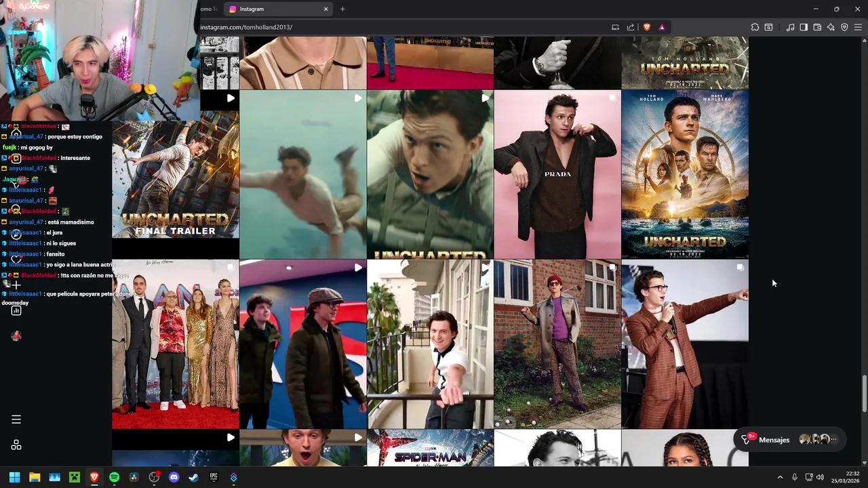Open the Mensajes messages button
This screenshot has height=488, width=868.
[x=789, y=439]
